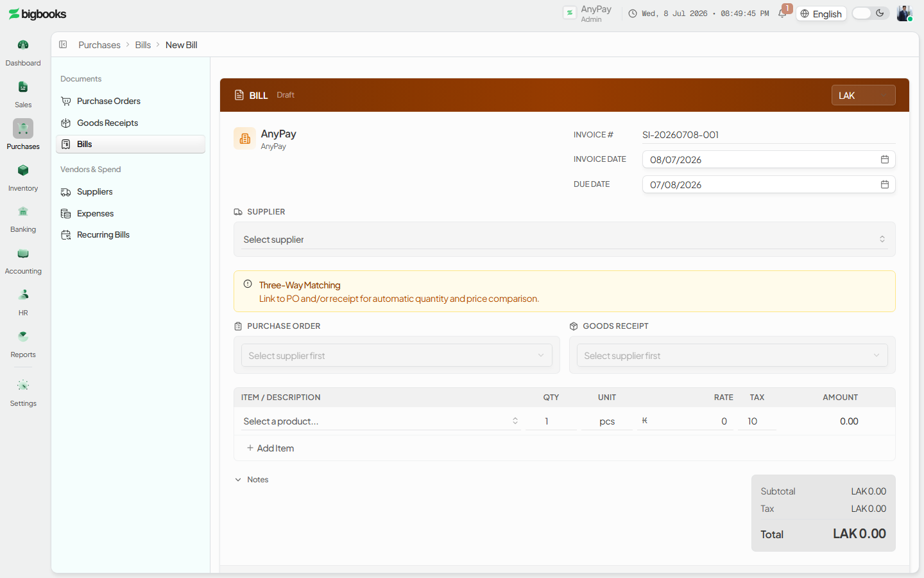Click the Three-Way Matching info icon

(248, 284)
